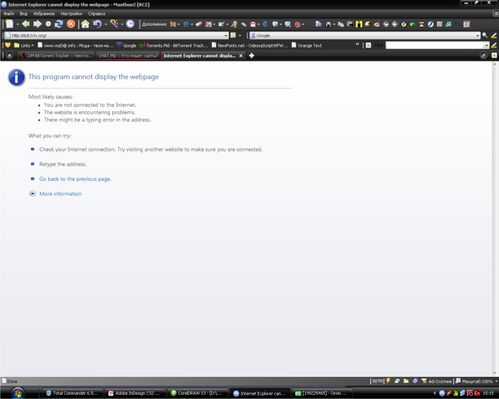The height and width of the screenshot is (399, 499).
Task: Open a new tab with plus button
Action: 252,56
